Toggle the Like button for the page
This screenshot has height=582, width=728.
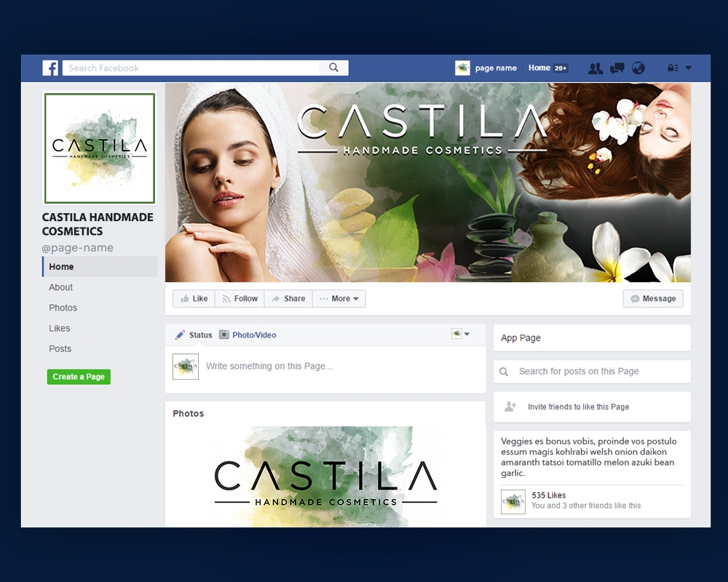coord(193,298)
